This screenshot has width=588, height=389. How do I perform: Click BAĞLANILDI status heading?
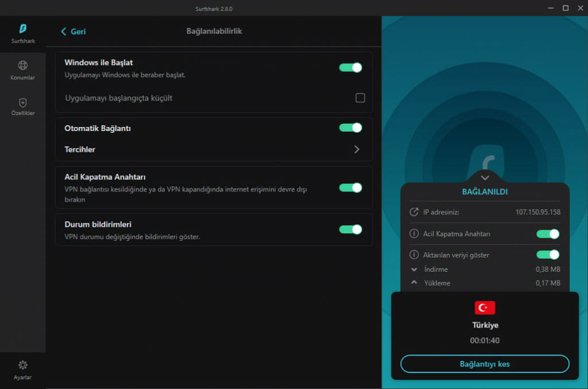(485, 192)
